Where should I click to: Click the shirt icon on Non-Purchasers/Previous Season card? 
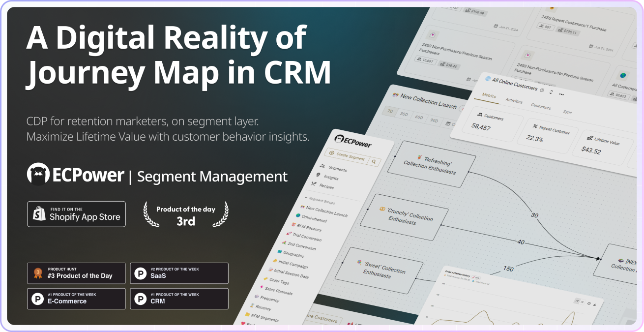pos(432,35)
